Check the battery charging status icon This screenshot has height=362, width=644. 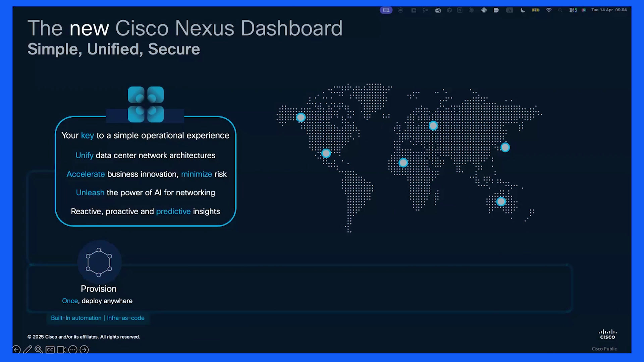(x=536, y=10)
